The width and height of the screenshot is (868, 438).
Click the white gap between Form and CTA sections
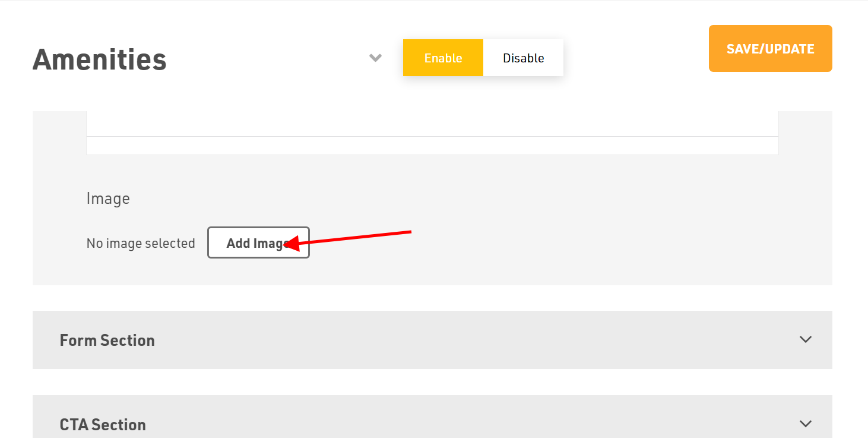(432, 382)
